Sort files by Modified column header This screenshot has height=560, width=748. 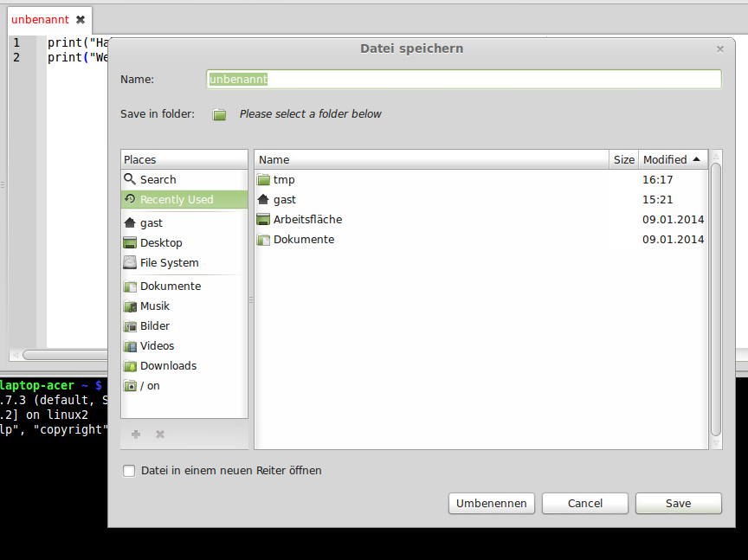pos(672,159)
